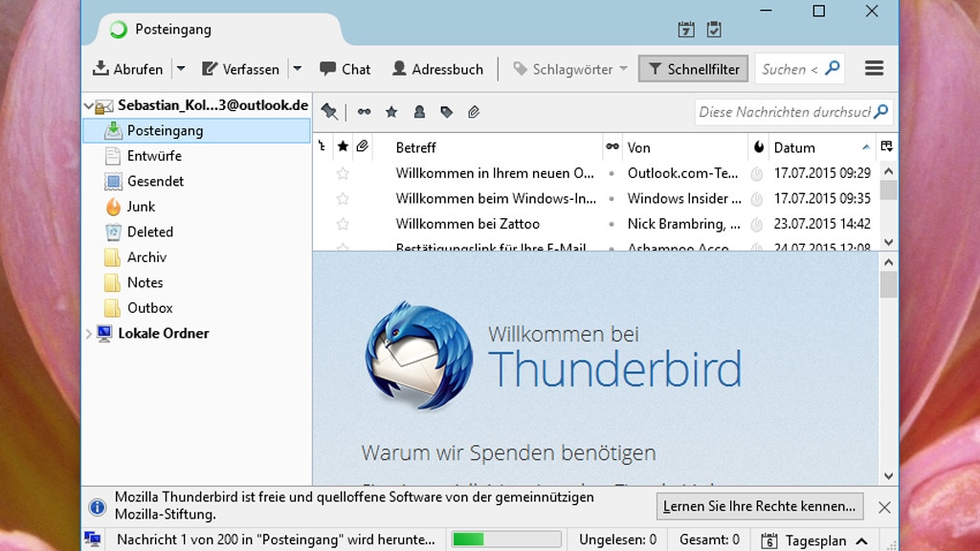Screen dimensions: 980x551
Task: Click the global Suchen search field
Action: [799, 69]
